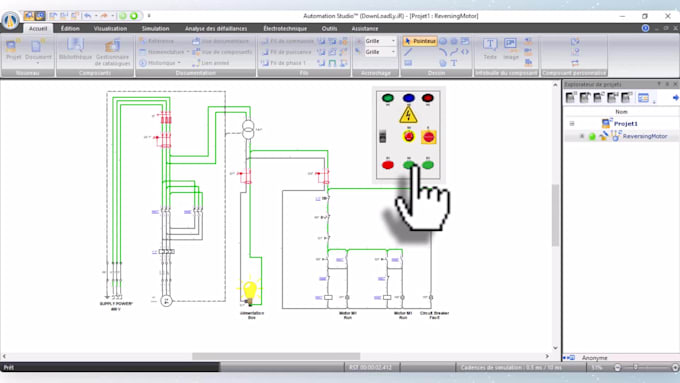Push the red pushbutton on the control panel
The height and width of the screenshot is (383, 680).
388,165
